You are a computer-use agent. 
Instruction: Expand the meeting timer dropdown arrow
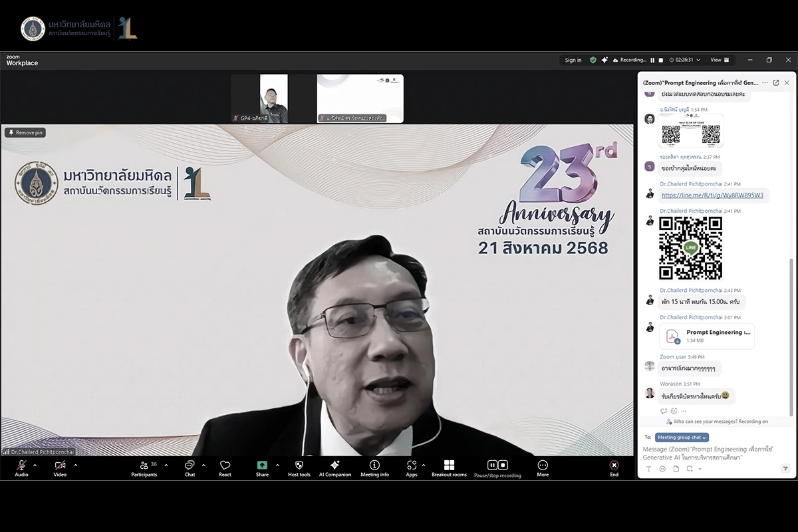(x=699, y=60)
